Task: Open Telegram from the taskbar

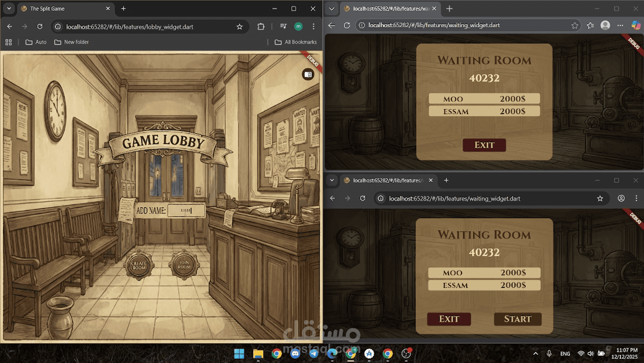Action: coord(314,354)
